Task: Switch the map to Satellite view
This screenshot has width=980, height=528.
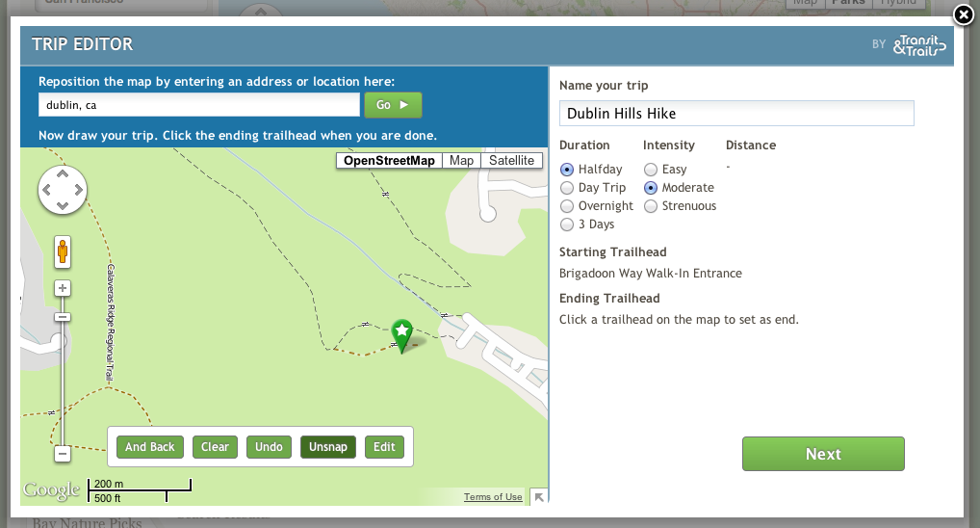Action: coord(510,160)
